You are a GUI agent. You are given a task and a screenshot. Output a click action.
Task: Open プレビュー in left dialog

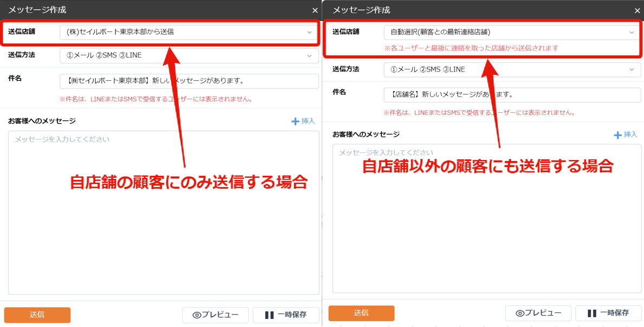coord(215,315)
